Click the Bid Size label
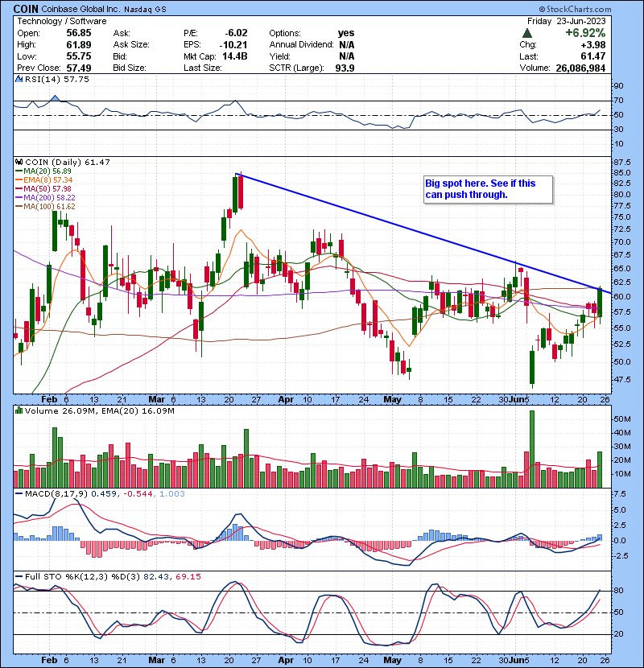 click(x=130, y=68)
